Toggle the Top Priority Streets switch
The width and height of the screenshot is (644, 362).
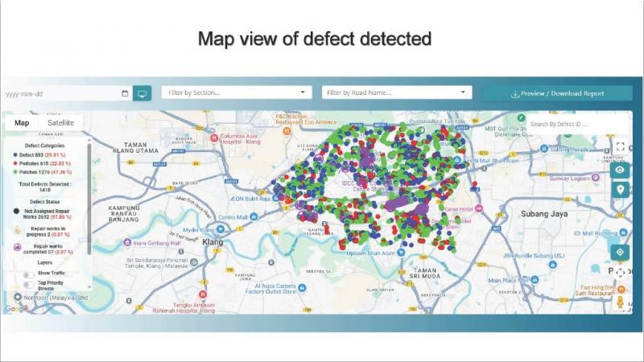tap(28, 285)
